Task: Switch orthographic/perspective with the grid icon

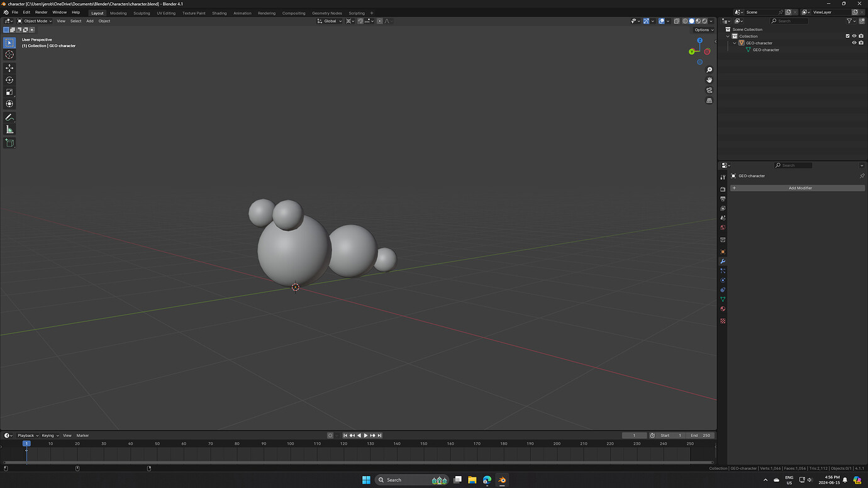Action: tap(709, 101)
